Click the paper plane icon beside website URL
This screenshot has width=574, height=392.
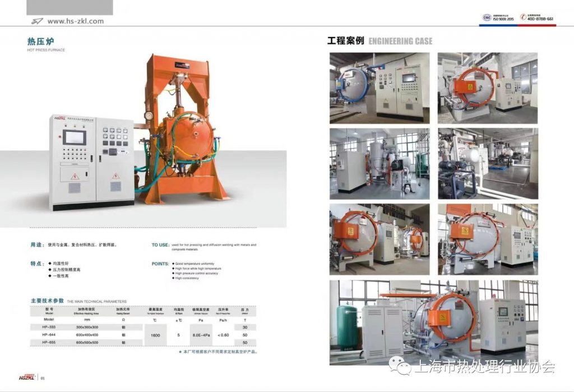point(37,21)
